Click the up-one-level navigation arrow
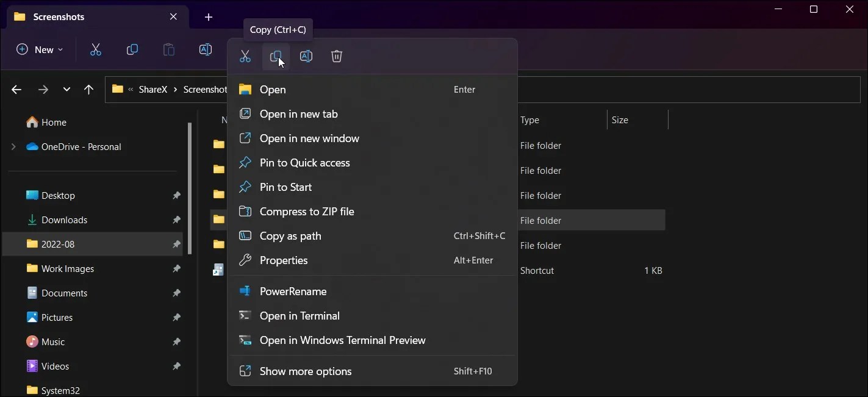Viewport: 868px width, 397px height. point(88,90)
